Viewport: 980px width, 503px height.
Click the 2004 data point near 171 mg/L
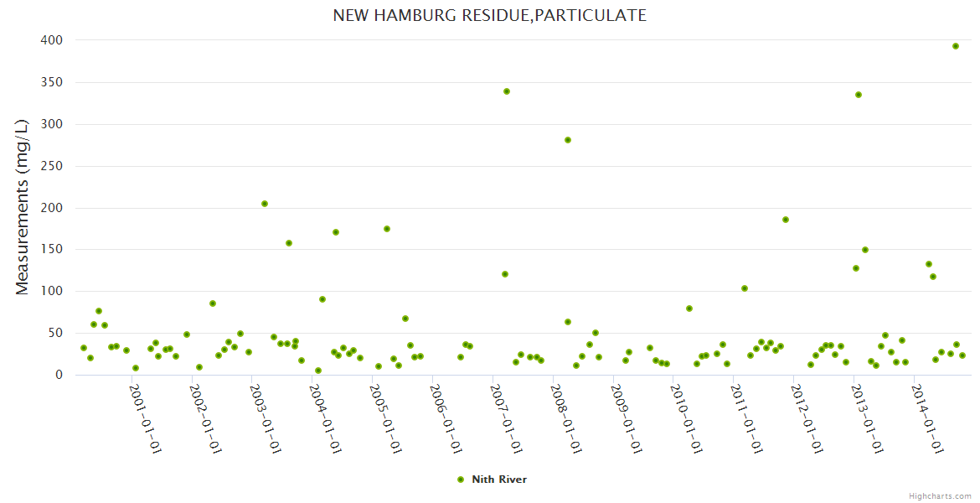(336, 232)
